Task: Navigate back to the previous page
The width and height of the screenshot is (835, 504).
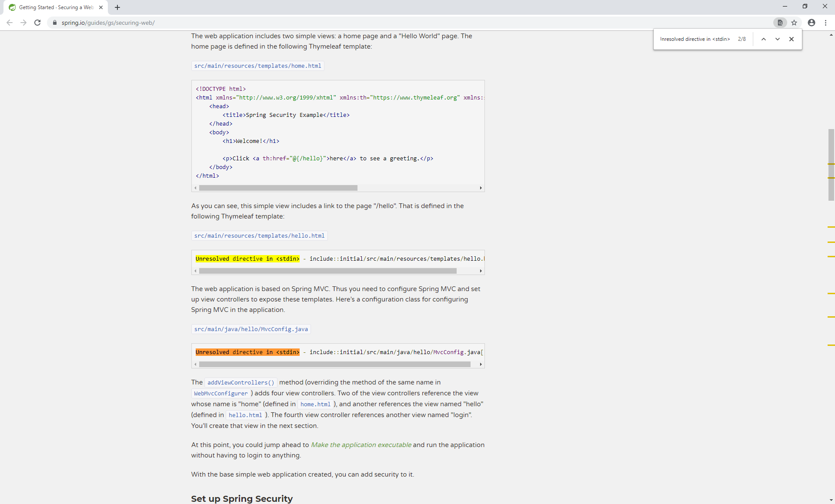Action: [x=10, y=23]
